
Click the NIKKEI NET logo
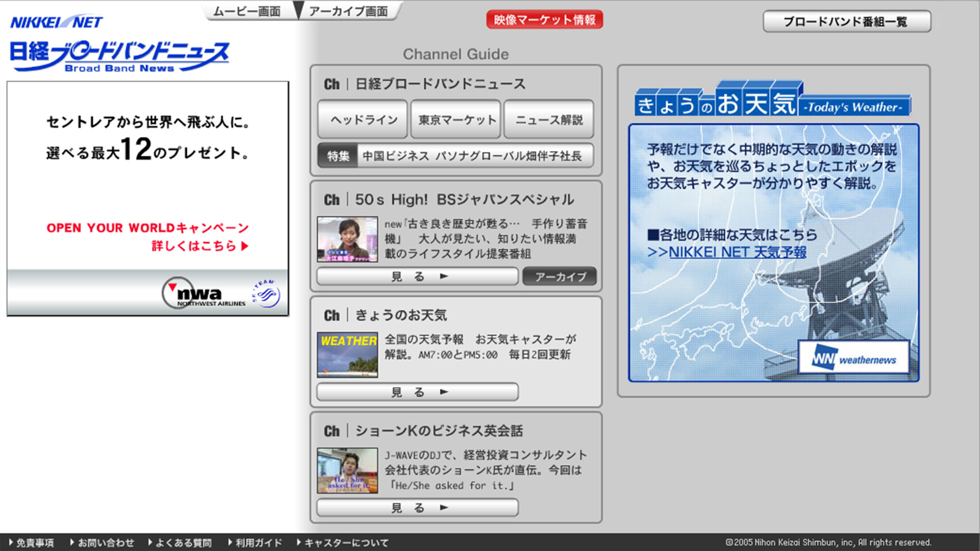[x=56, y=22]
